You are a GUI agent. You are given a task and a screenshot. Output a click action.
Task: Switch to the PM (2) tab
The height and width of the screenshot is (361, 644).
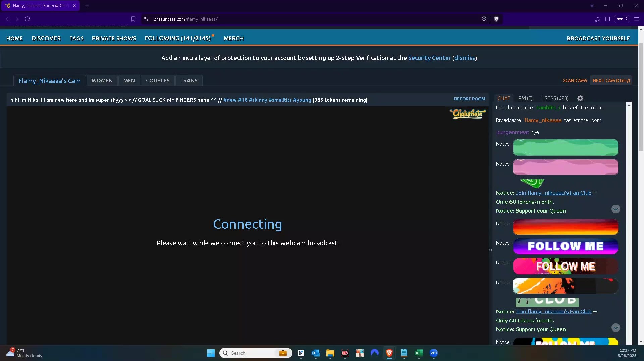point(525,98)
